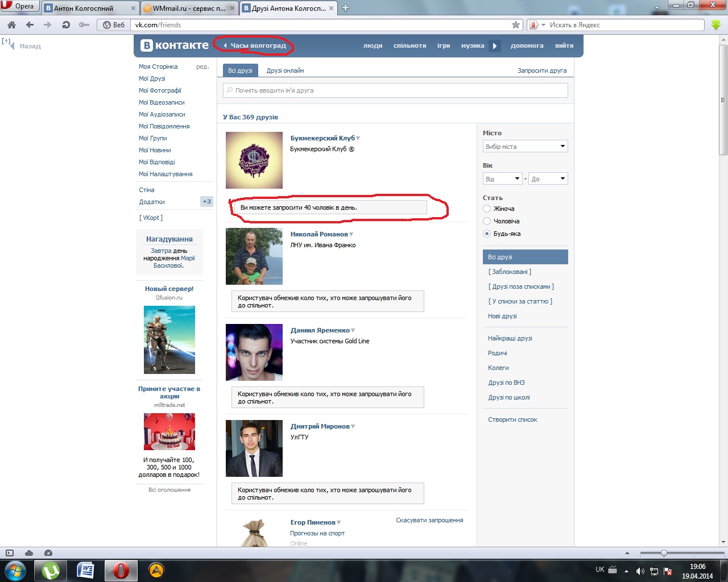
Task: Navigate back with the browser back arrow
Action: tap(30, 25)
